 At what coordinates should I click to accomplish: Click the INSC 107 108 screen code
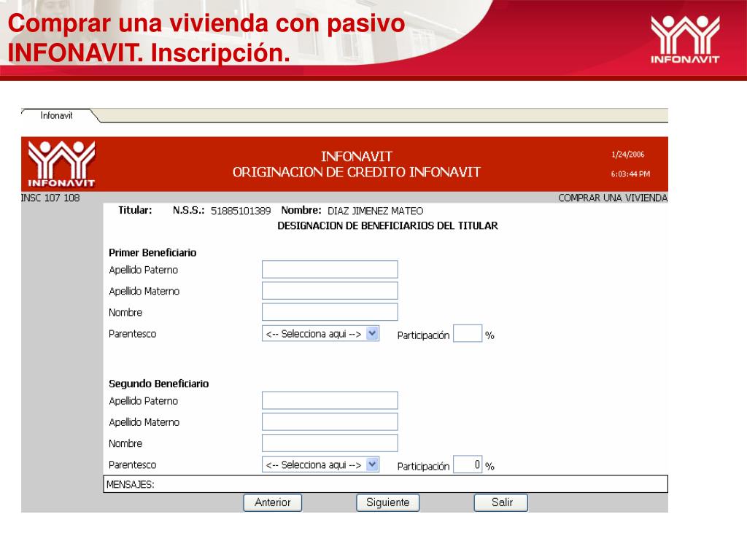50,198
